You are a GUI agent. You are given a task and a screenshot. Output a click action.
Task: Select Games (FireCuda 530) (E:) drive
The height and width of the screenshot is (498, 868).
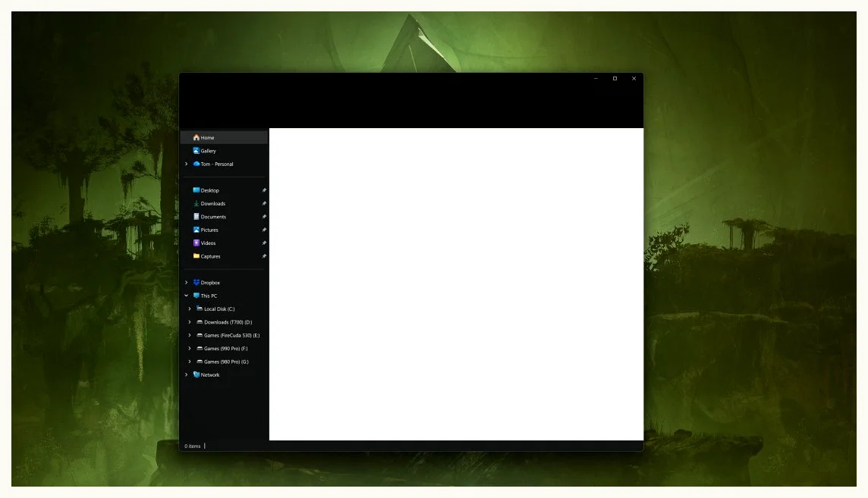click(x=231, y=335)
